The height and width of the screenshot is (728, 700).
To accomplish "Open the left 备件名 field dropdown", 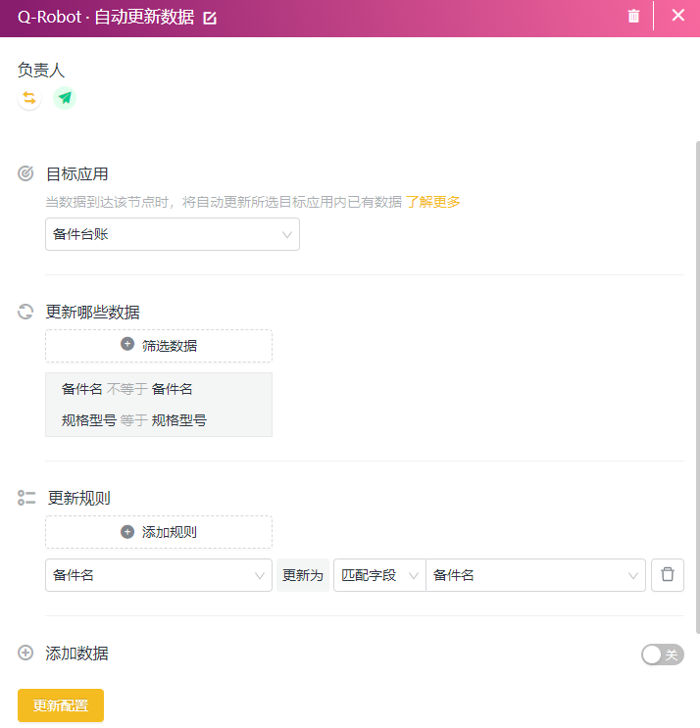I will [x=159, y=575].
